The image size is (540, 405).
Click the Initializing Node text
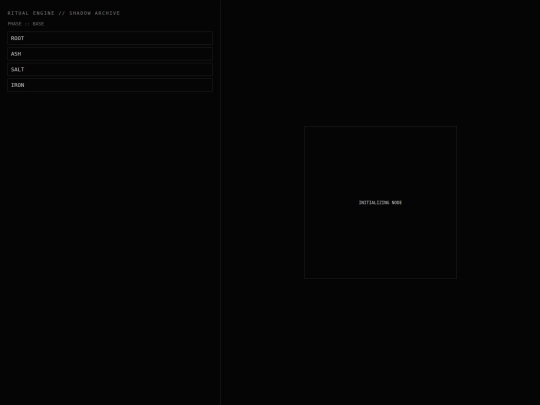point(380,202)
